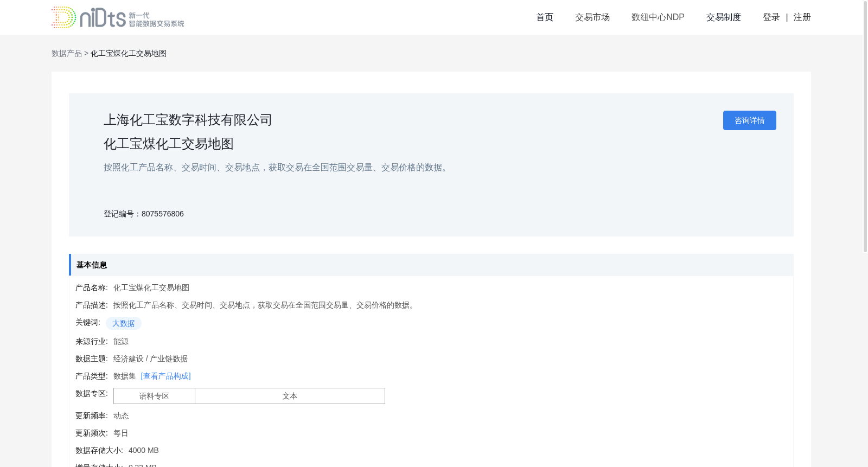Click the 化工宝煤化工交易地图 product heading
Viewport: 868px width, 467px height.
click(x=169, y=144)
